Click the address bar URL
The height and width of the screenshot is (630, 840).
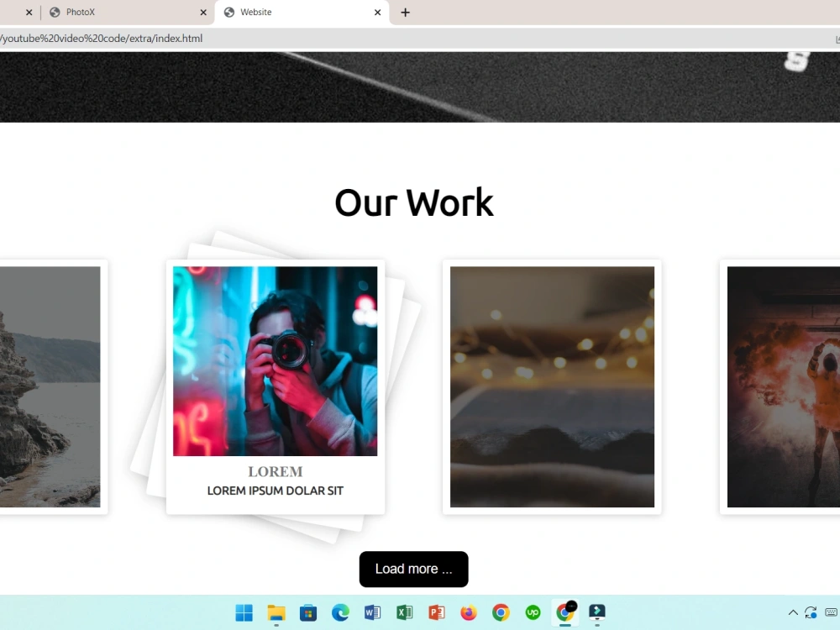point(102,39)
